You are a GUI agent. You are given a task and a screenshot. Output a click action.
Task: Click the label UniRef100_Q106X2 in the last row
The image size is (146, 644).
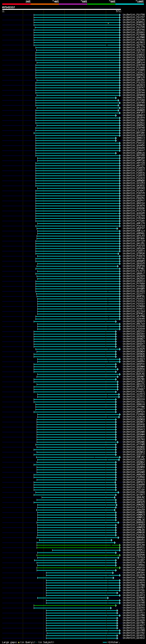(x=134, y=638)
